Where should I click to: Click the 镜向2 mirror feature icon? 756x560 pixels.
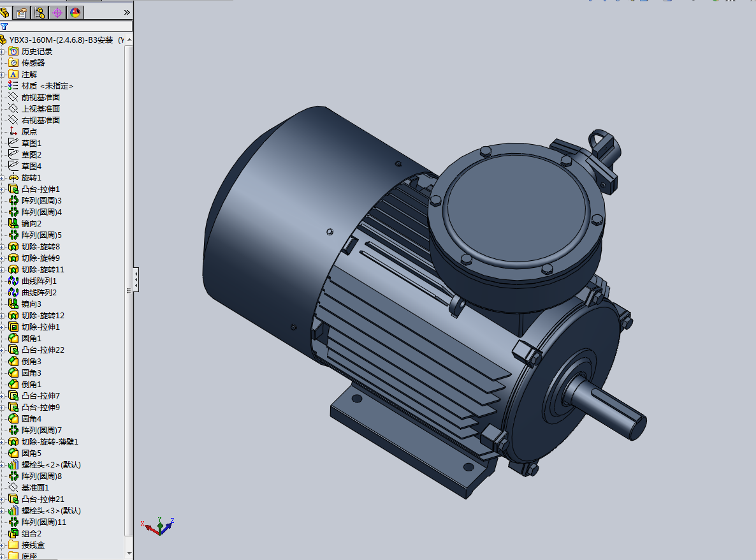(x=15, y=223)
